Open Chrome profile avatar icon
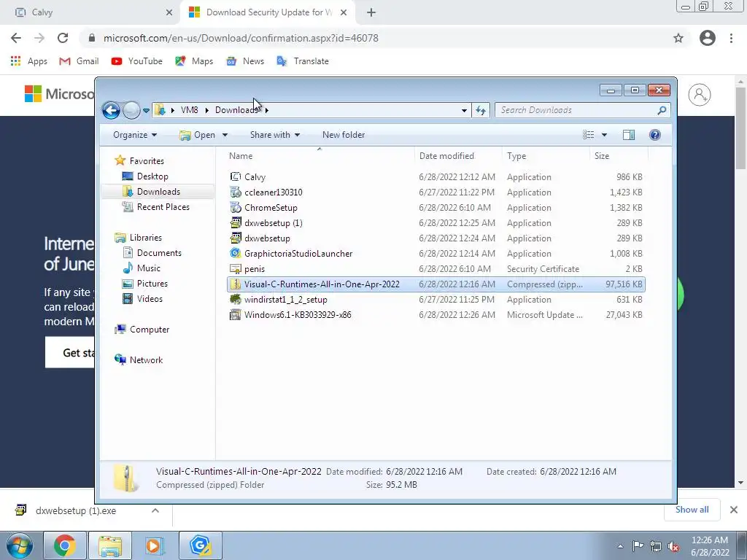The width and height of the screenshot is (747, 560). point(708,38)
